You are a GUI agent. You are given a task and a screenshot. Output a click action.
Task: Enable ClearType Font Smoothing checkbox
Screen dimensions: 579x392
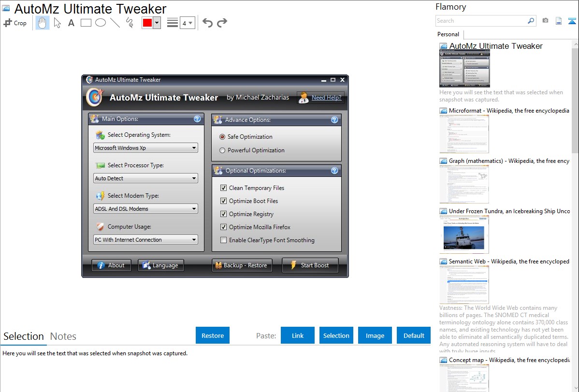[223, 240]
